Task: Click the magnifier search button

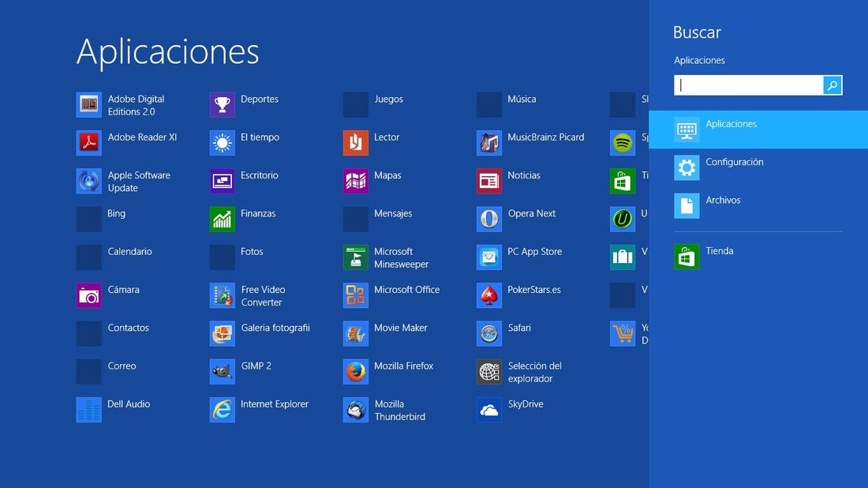Action: pos(832,85)
